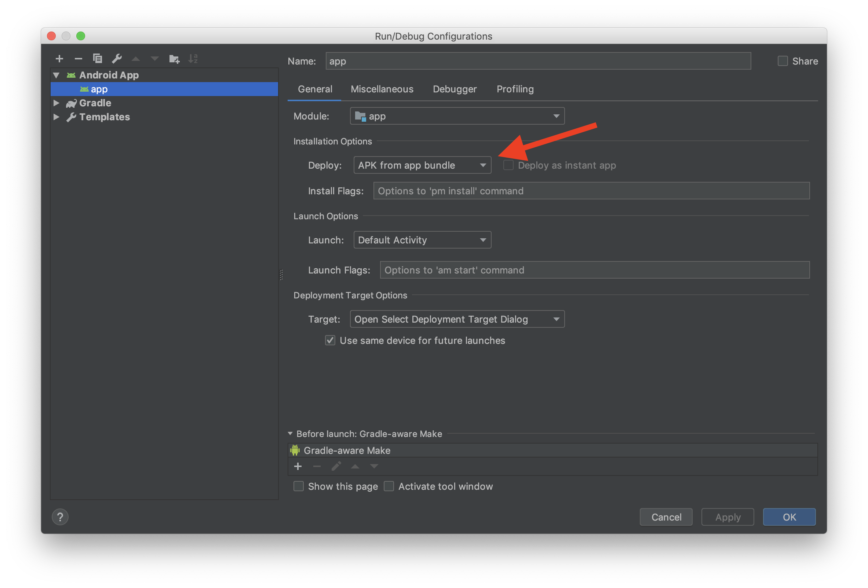Click the Install Flags input field
Image resolution: width=868 pixels, height=588 pixels.
pos(592,191)
